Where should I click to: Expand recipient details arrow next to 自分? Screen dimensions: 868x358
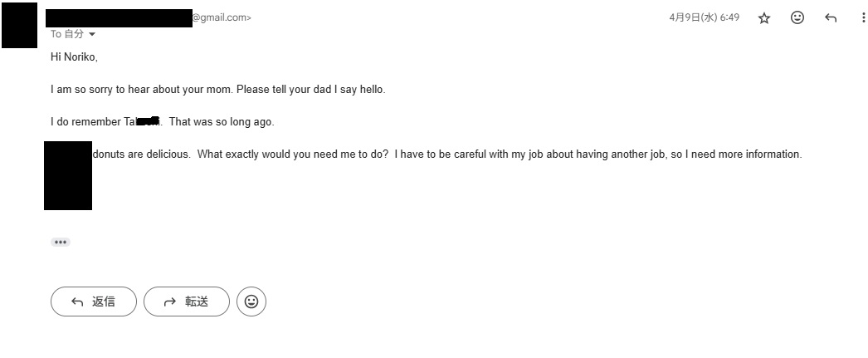coord(91,34)
